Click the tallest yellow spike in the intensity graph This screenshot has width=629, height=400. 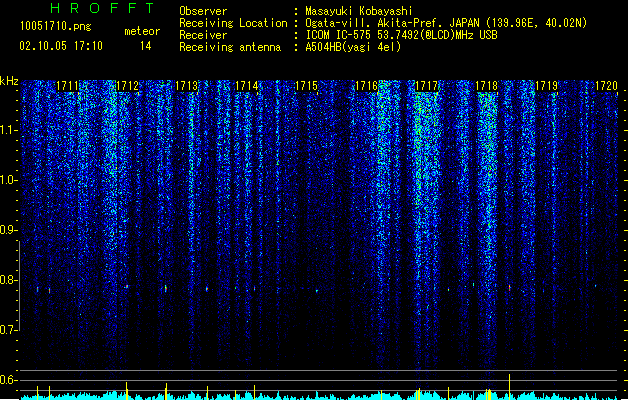click(x=509, y=387)
